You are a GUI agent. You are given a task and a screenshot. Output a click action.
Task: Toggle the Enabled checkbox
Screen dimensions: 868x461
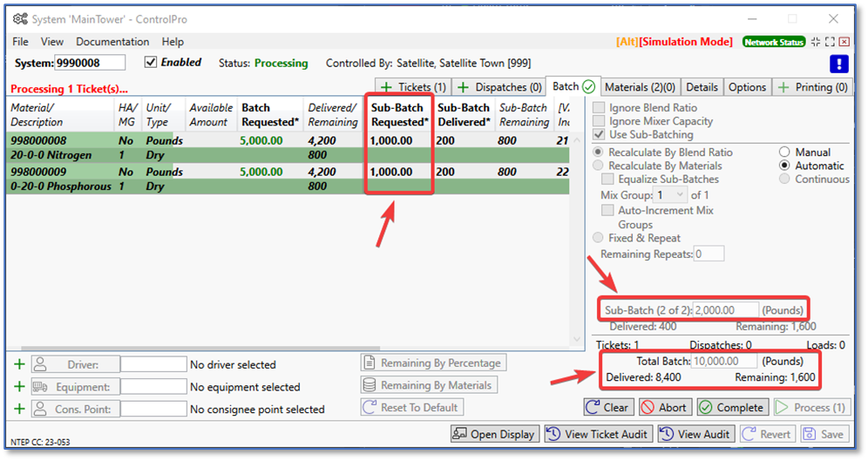point(151,63)
